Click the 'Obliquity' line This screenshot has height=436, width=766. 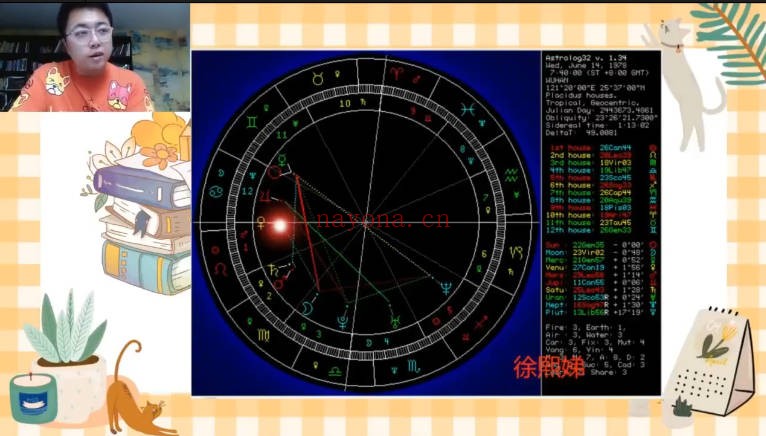[x=601, y=118]
